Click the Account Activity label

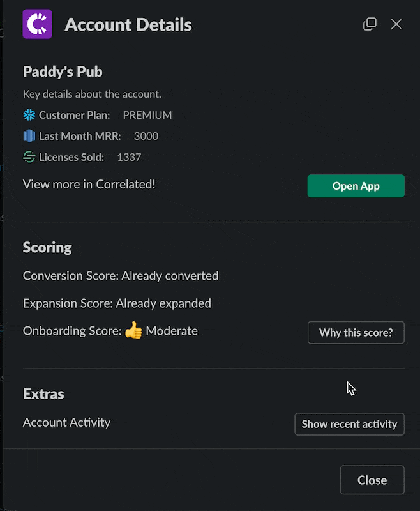pos(67,423)
